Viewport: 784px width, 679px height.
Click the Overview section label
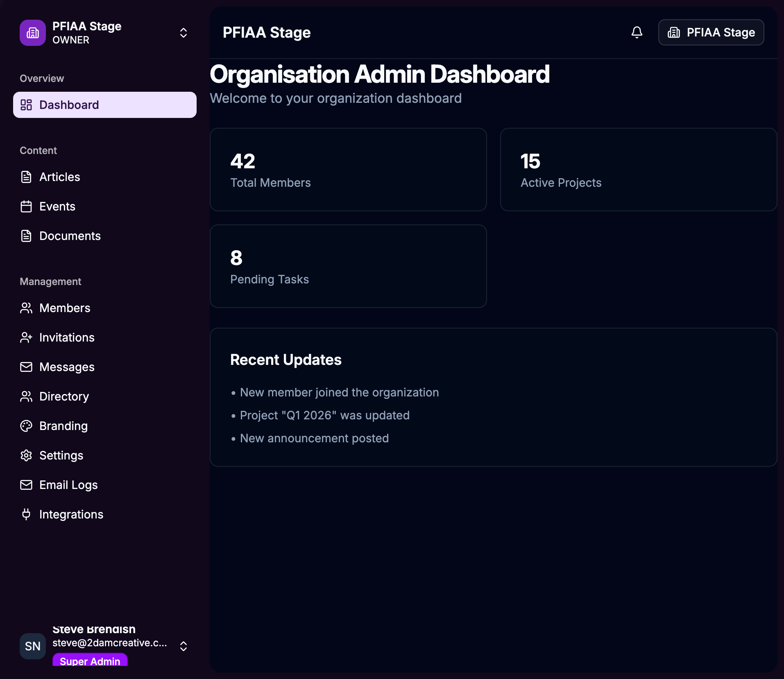42,78
